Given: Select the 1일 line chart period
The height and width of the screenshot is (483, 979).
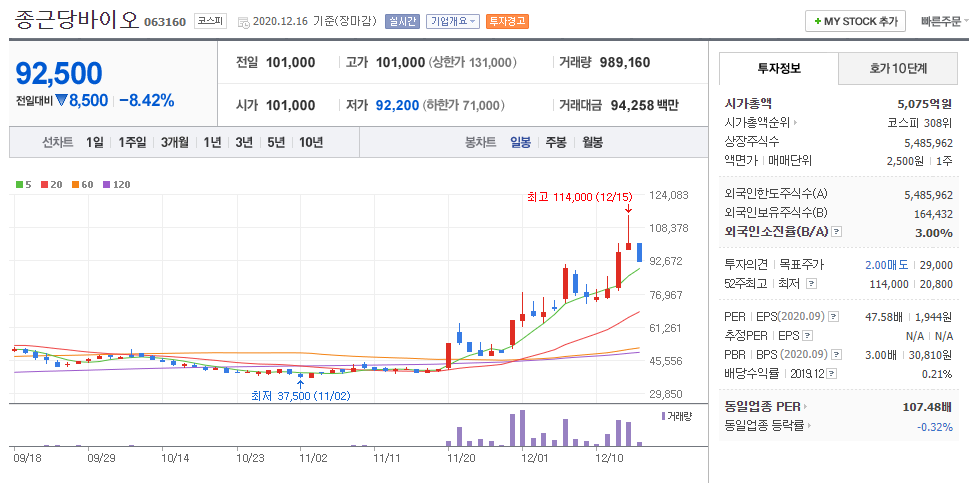Looking at the screenshot, I should pyautogui.click(x=95, y=142).
